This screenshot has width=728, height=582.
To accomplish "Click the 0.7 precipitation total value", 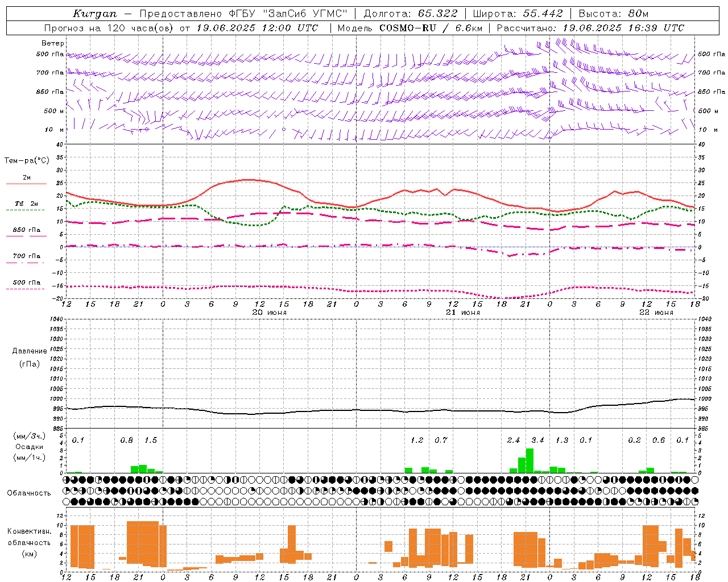I will [441, 440].
